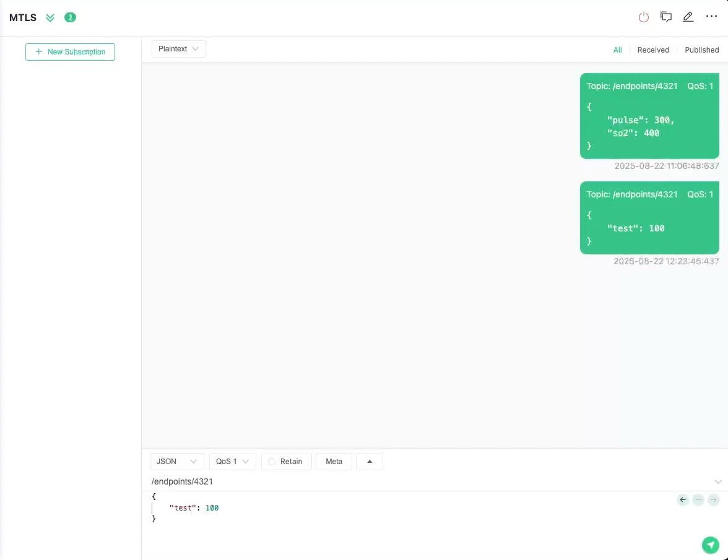Click the green subscription count badge
The width and height of the screenshot is (728, 560).
point(70,17)
